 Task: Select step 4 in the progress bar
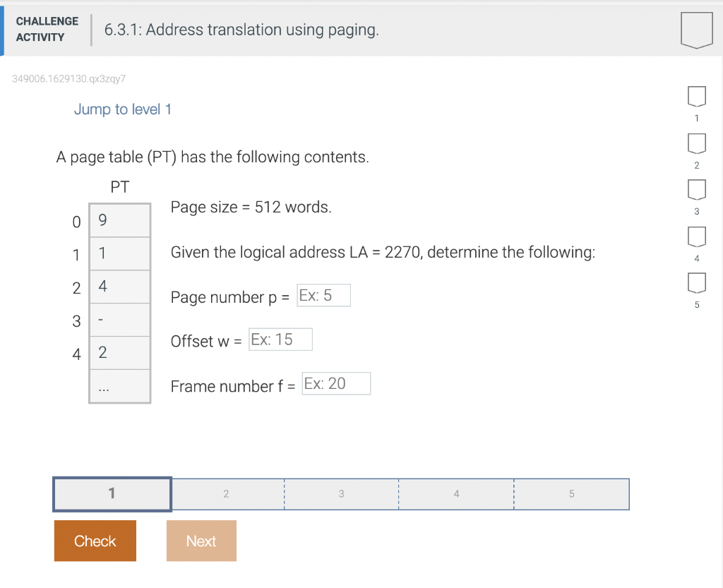pyautogui.click(x=456, y=493)
